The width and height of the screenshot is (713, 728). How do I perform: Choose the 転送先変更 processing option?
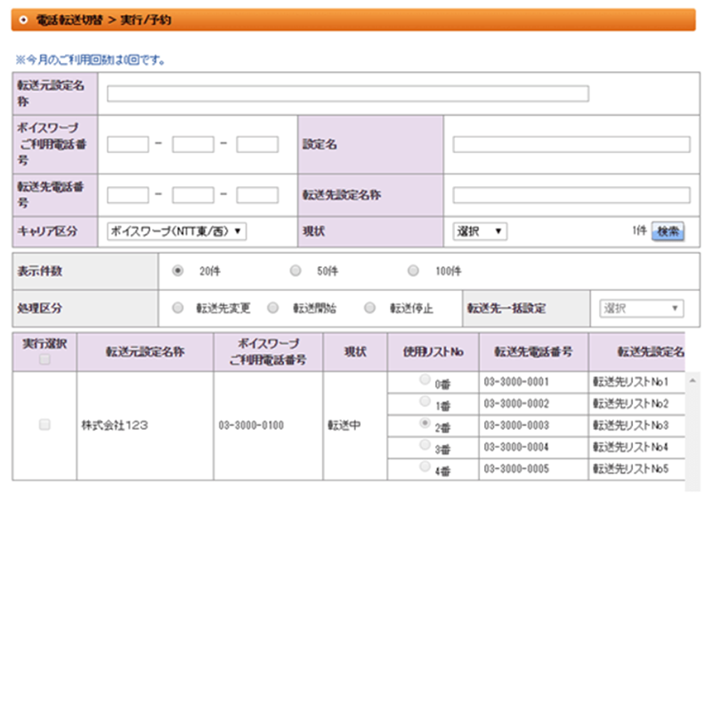(178, 308)
